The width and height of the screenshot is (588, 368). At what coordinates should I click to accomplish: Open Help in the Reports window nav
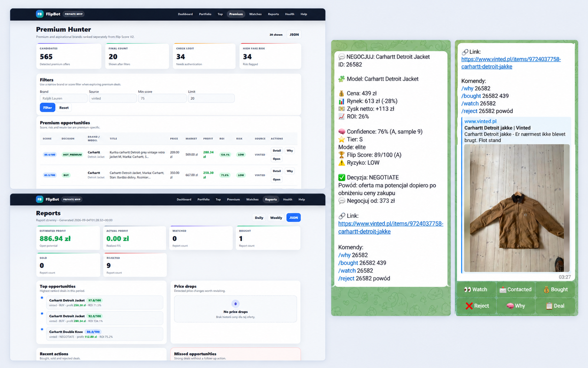coord(302,199)
